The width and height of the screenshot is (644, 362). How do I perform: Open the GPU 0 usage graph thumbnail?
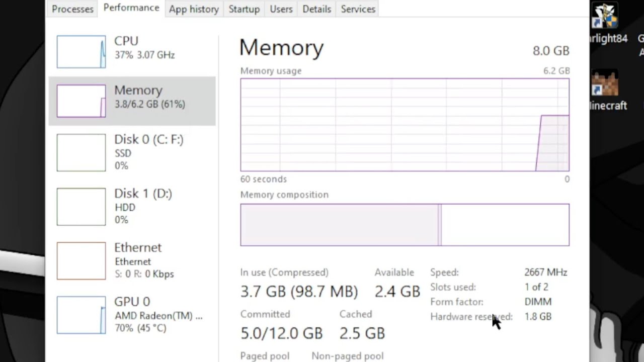click(x=81, y=315)
